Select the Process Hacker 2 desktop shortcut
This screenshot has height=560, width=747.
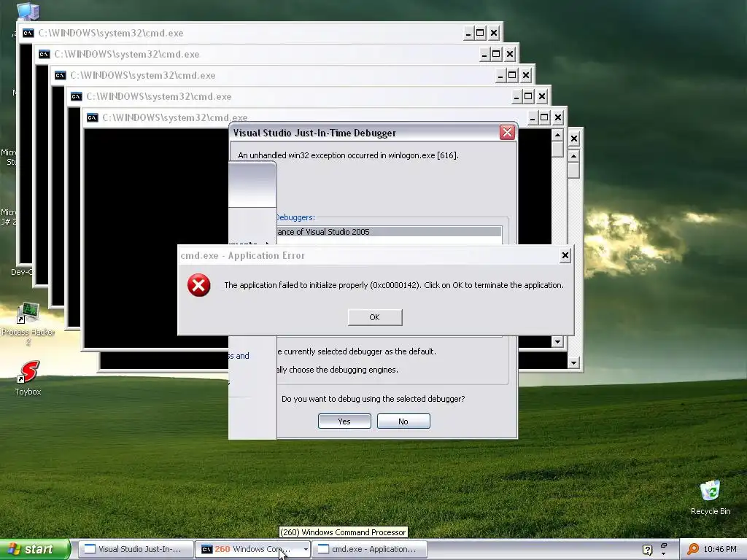(x=28, y=324)
